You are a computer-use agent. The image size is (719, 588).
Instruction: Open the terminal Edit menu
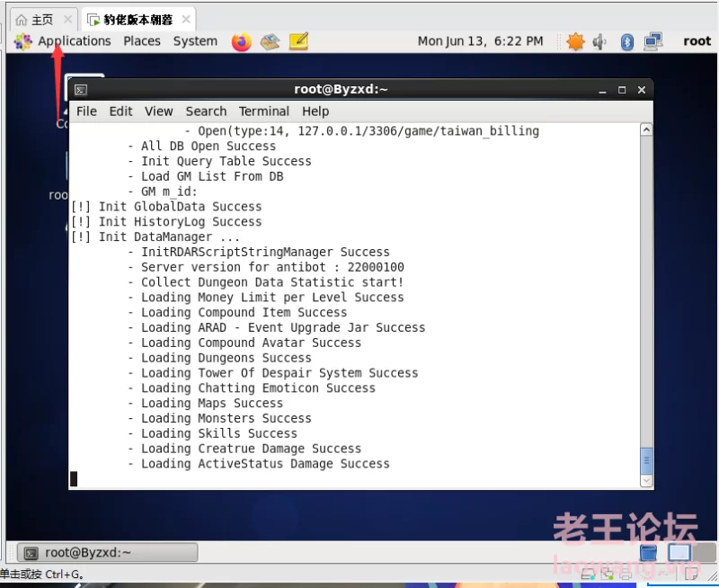(120, 111)
